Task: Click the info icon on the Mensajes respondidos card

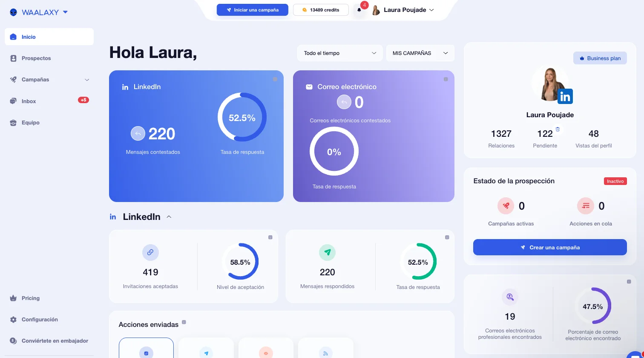Action: pos(447,237)
